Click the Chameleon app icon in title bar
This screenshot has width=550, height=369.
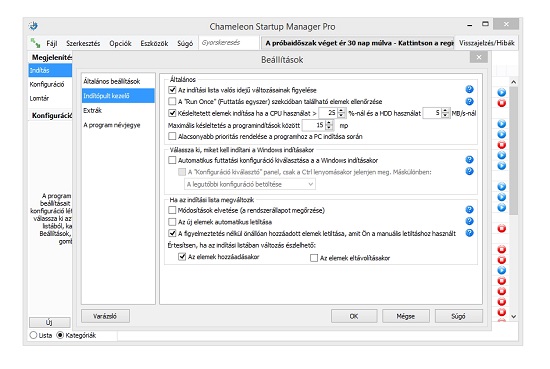click(33, 26)
